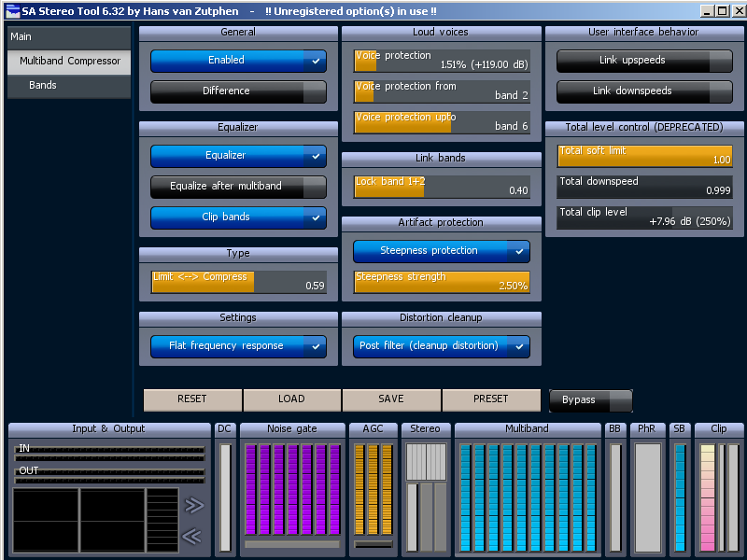The image size is (747, 560).
Task: Click the Total level control (DEPRECATED) header
Action: 644,128
